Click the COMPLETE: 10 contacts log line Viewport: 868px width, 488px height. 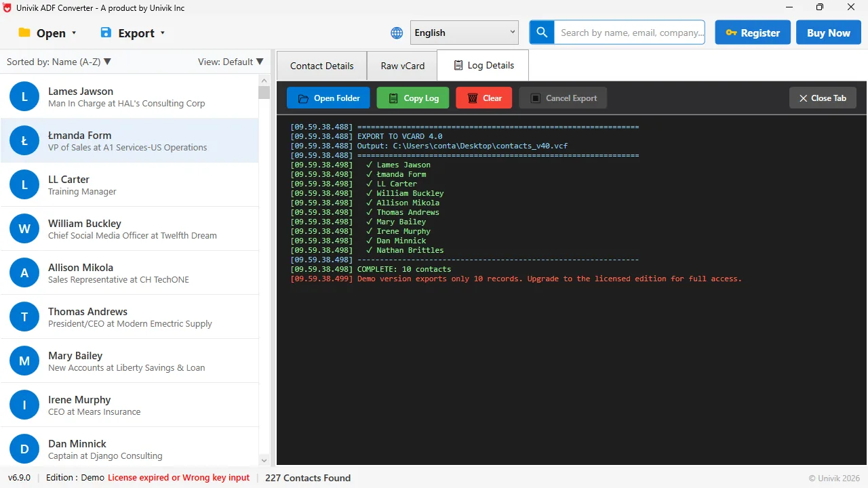[x=371, y=269]
